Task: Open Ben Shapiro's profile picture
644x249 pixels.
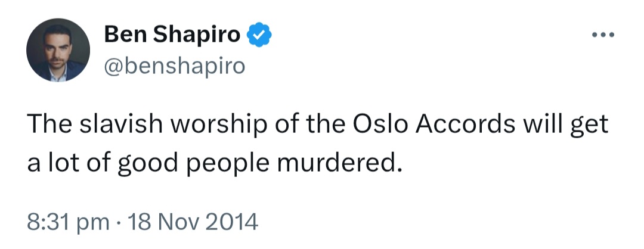Action: click(x=58, y=50)
